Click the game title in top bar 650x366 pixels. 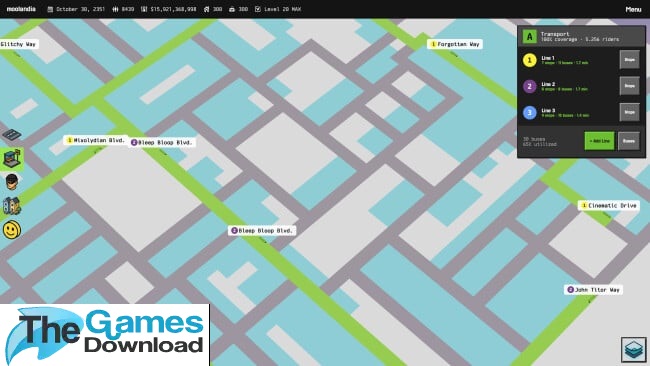[21, 9]
